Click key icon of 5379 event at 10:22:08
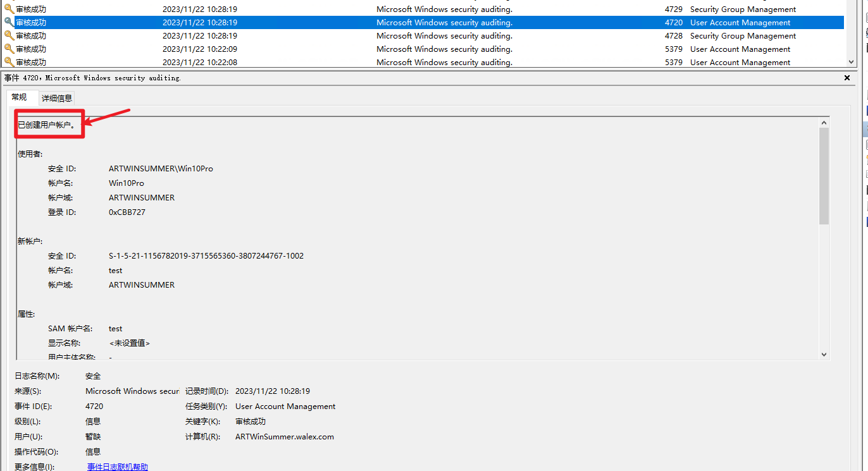Viewport: 868px width, 471px height. pos(9,62)
